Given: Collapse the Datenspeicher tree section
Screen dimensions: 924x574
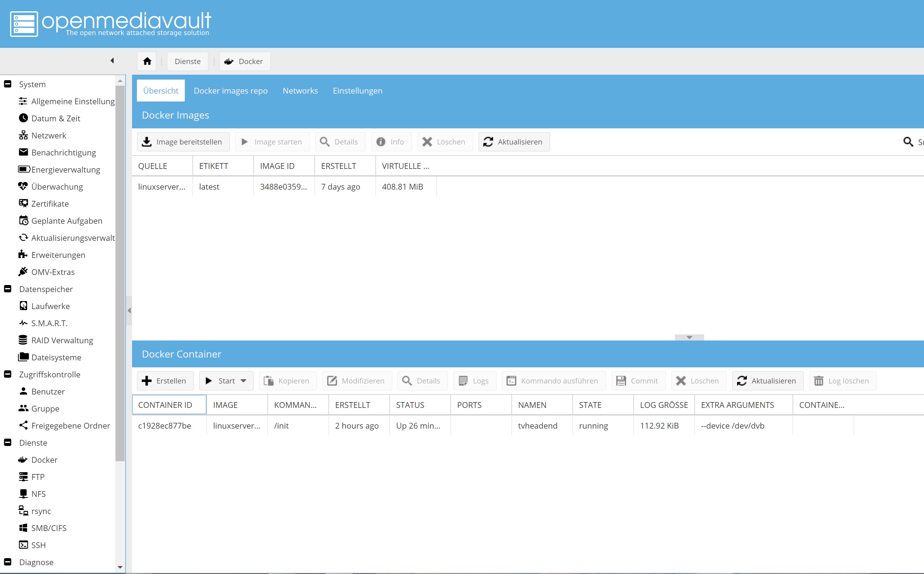Looking at the screenshot, I should pos(8,289).
